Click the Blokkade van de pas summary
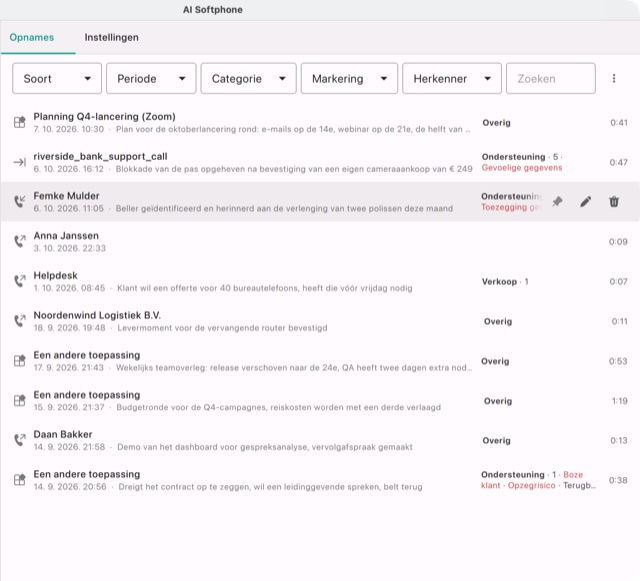 (x=294, y=169)
